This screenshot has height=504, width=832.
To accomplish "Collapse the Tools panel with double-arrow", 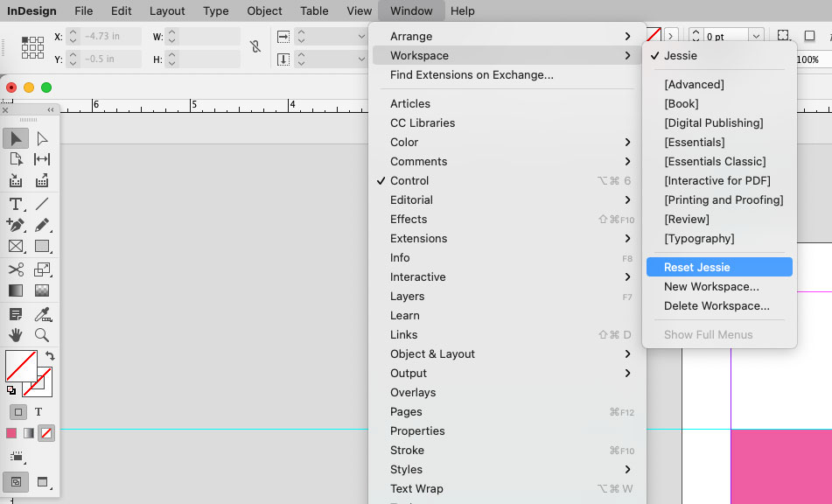I will (51, 110).
